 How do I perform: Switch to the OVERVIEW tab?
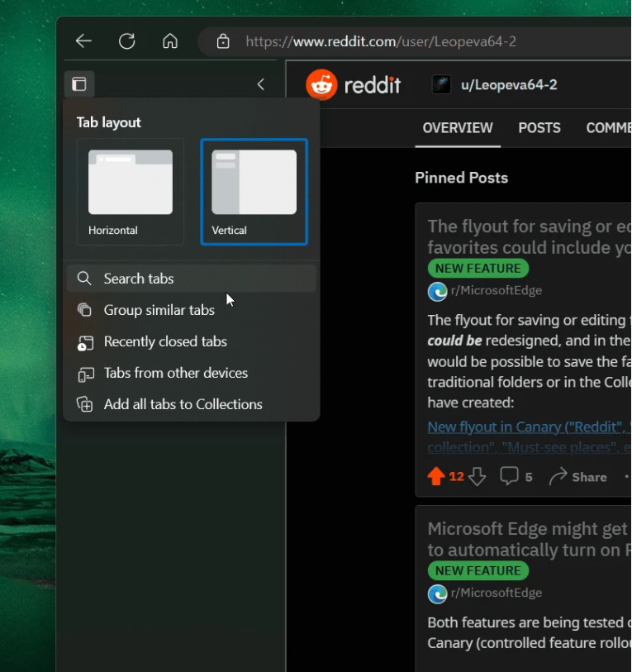click(x=458, y=128)
